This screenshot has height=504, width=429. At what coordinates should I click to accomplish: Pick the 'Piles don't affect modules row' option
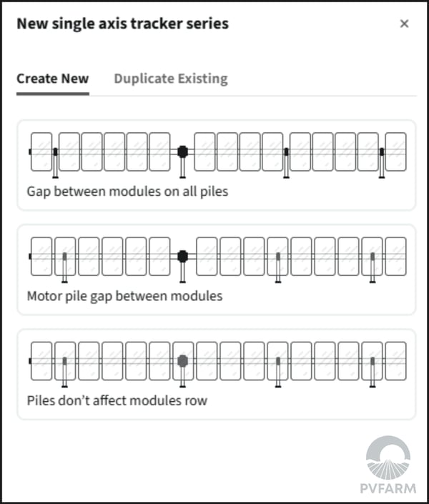216,375
